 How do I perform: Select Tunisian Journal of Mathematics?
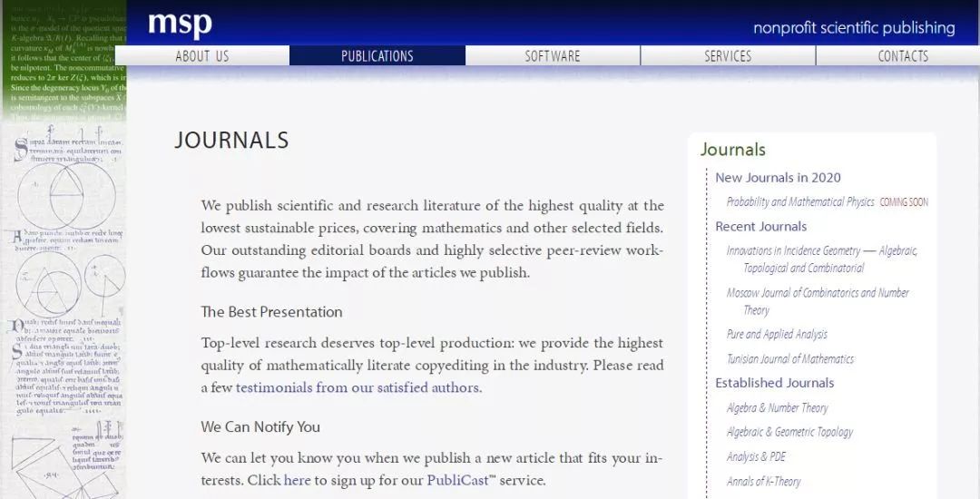click(x=789, y=358)
